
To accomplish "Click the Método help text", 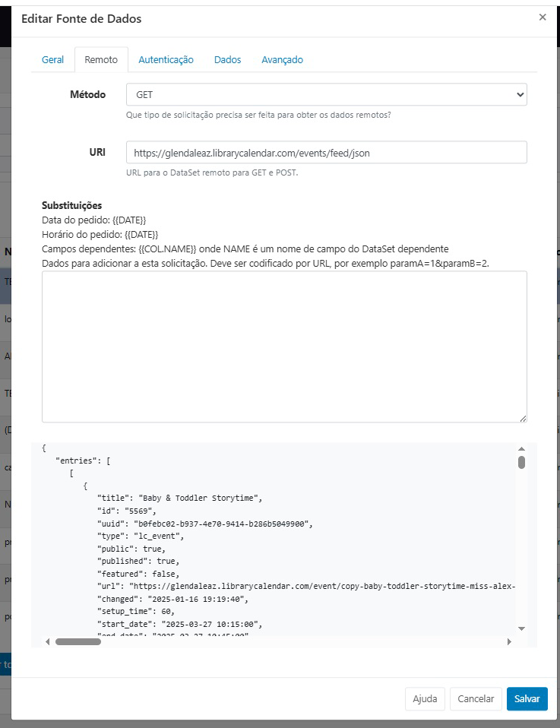I will pyautogui.click(x=258, y=115).
